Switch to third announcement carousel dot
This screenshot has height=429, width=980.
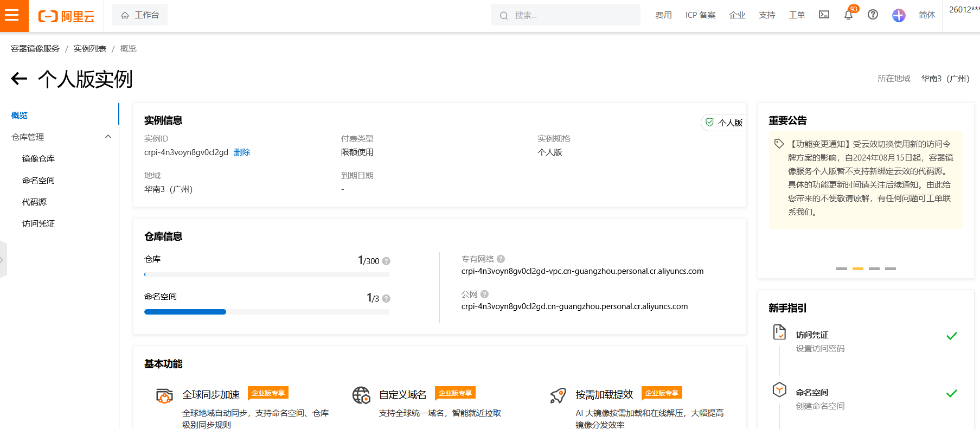[874, 268]
